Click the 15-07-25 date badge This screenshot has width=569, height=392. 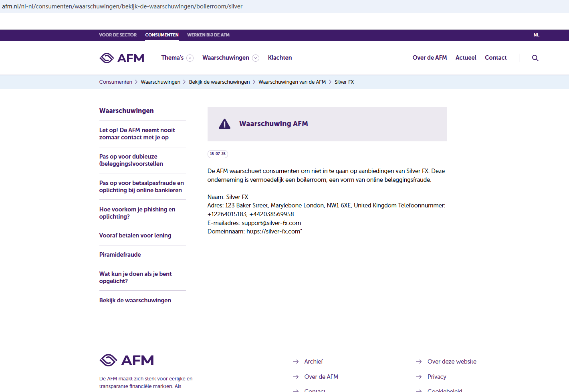coord(218,154)
